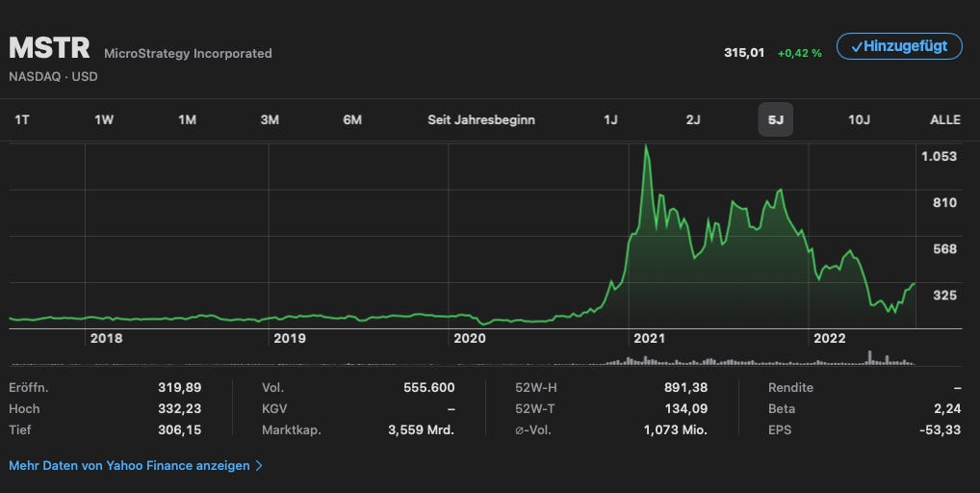Click the 2022 axis label
This screenshot has height=493, width=980.
830,338
